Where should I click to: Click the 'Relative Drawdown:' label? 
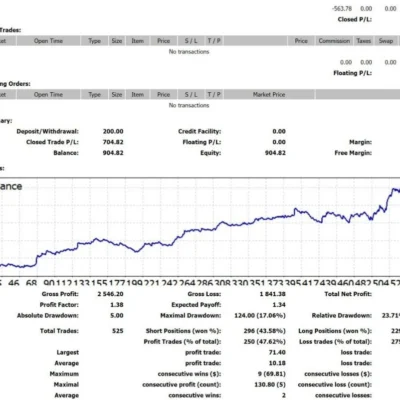(342, 316)
